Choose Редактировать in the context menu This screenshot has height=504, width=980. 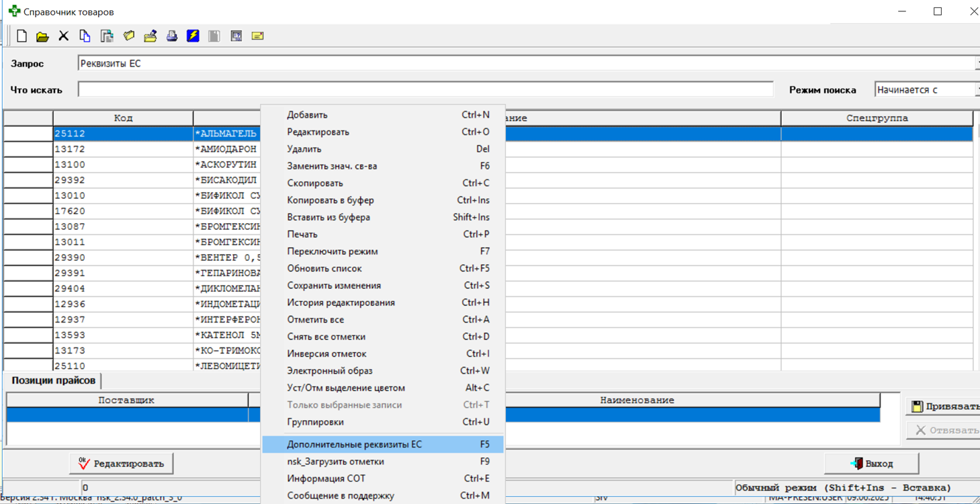(382, 132)
